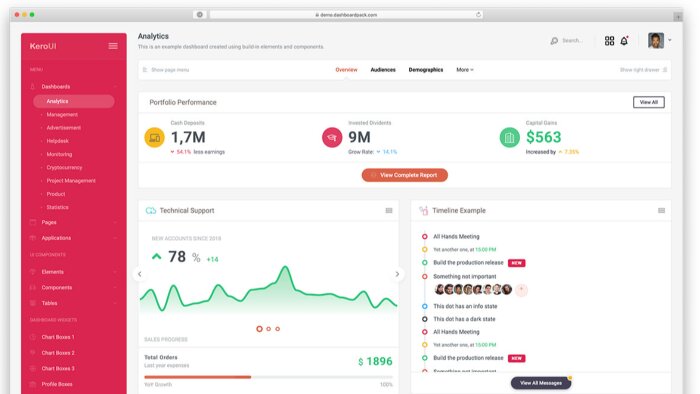Click the Elements sidebar icon

click(33, 272)
